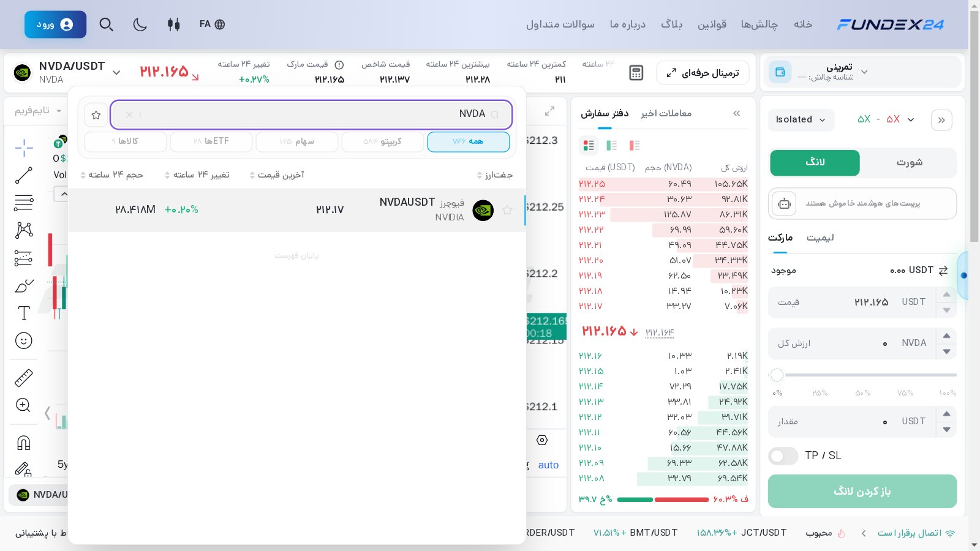
Task: Show both bids and asks view
Action: click(589, 145)
